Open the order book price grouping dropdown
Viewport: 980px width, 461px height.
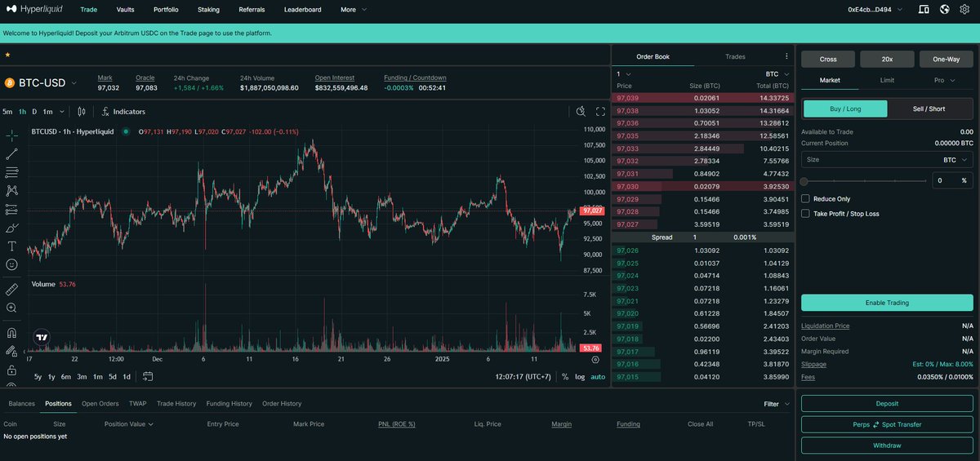pos(624,73)
